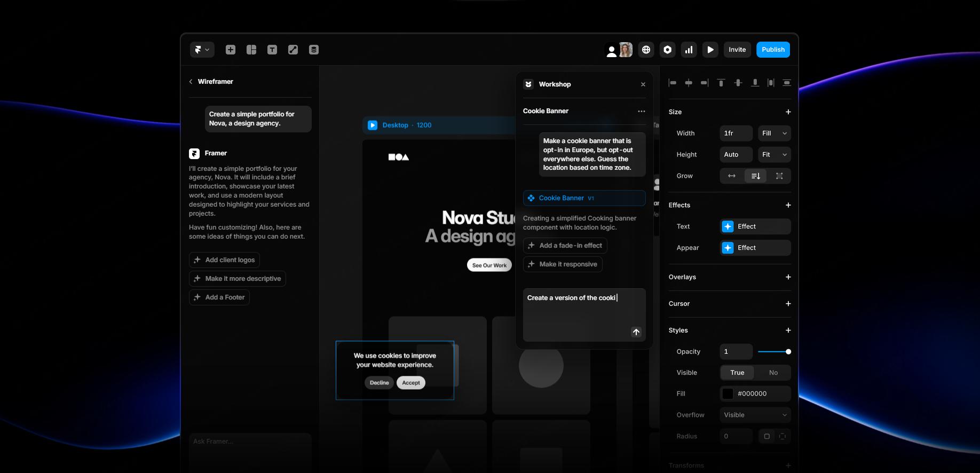The height and width of the screenshot is (473, 980).
Task: Center selection vertically
Action: coord(738,83)
